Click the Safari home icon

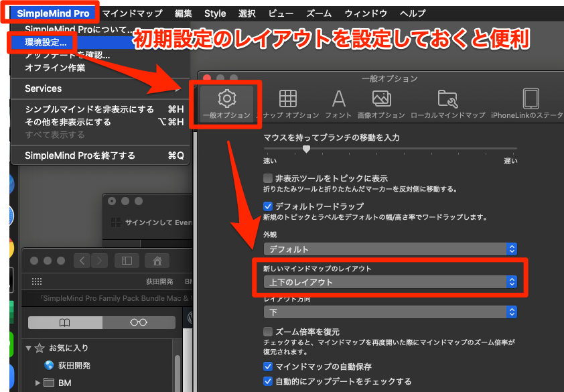click(158, 261)
